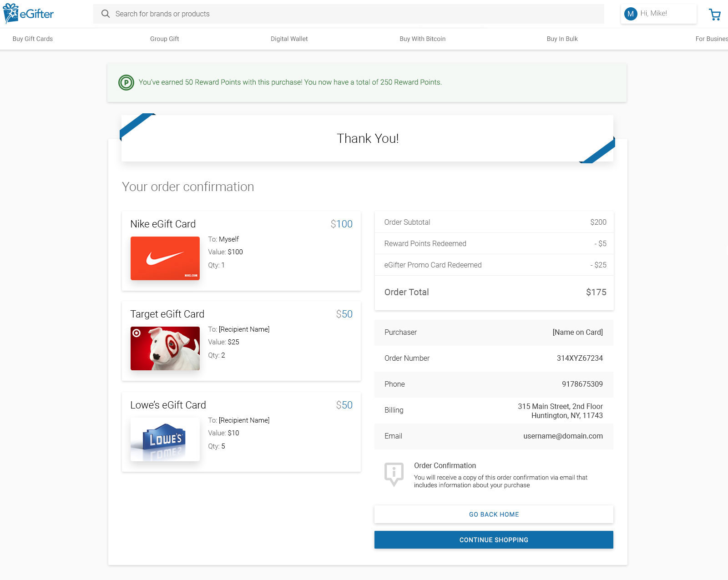Click the Your order confirmation heading
Screen dimensions: 728x580
pyautogui.click(x=188, y=187)
